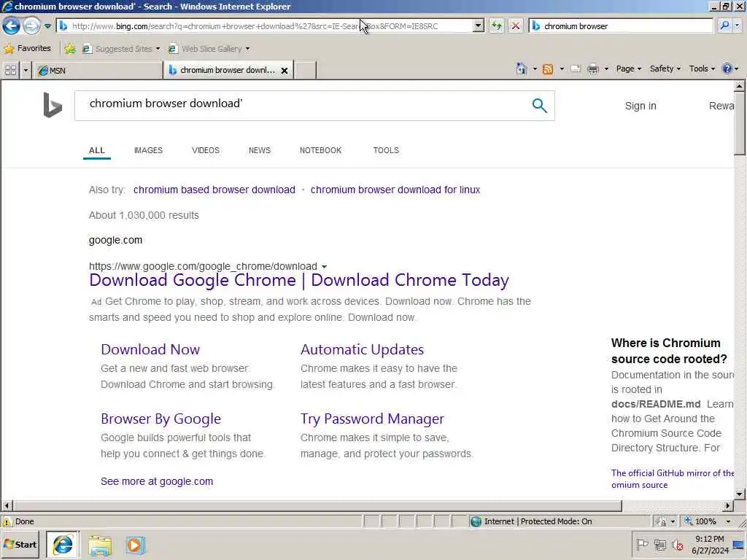Open the Windows Start menu
The width and height of the screenshot is (747, 560).
[x=20, y=545]
